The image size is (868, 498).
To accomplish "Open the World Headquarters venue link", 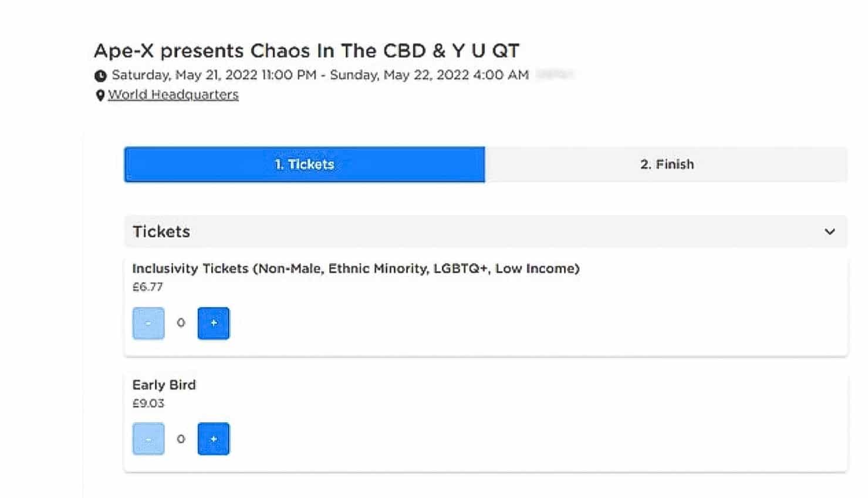I will (x=173, y=95).
